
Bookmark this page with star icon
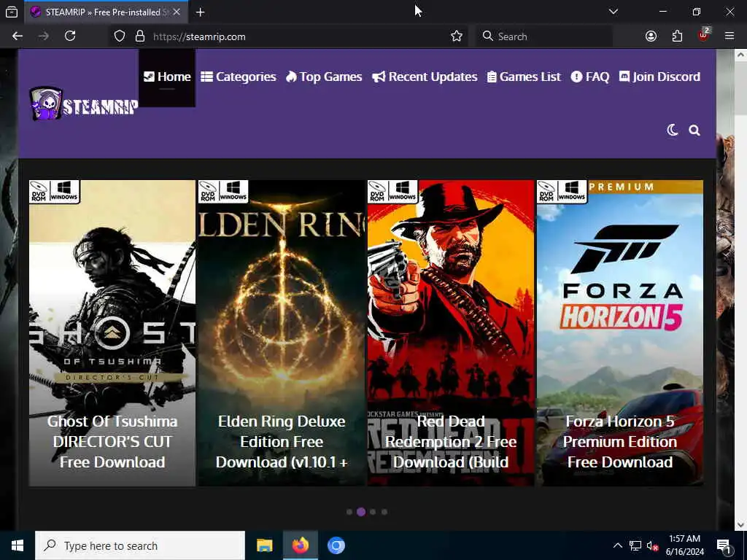coord(457,36)
